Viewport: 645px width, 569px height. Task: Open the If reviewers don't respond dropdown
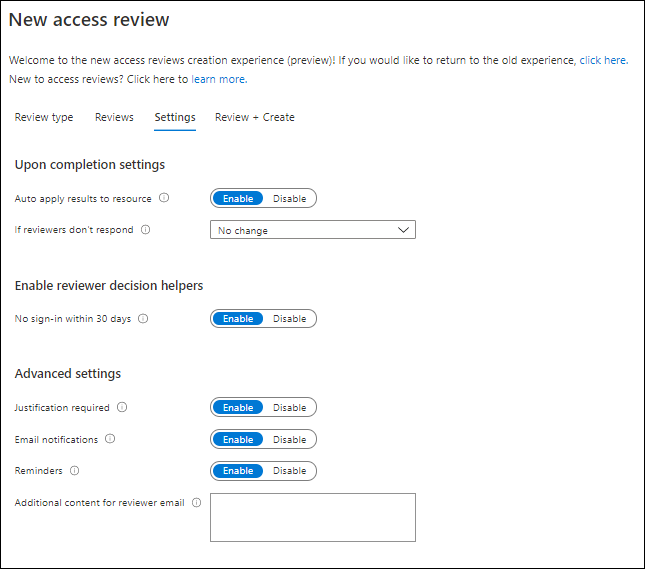pyautogui.click(x=312, y=230)
